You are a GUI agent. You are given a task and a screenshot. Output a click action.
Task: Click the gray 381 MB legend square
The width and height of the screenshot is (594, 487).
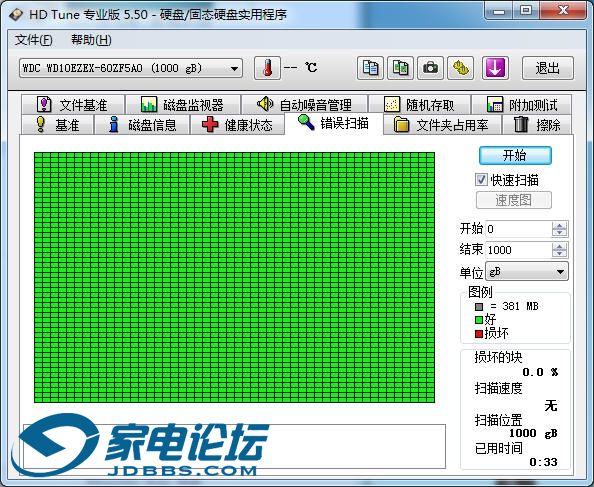point(479,306)
